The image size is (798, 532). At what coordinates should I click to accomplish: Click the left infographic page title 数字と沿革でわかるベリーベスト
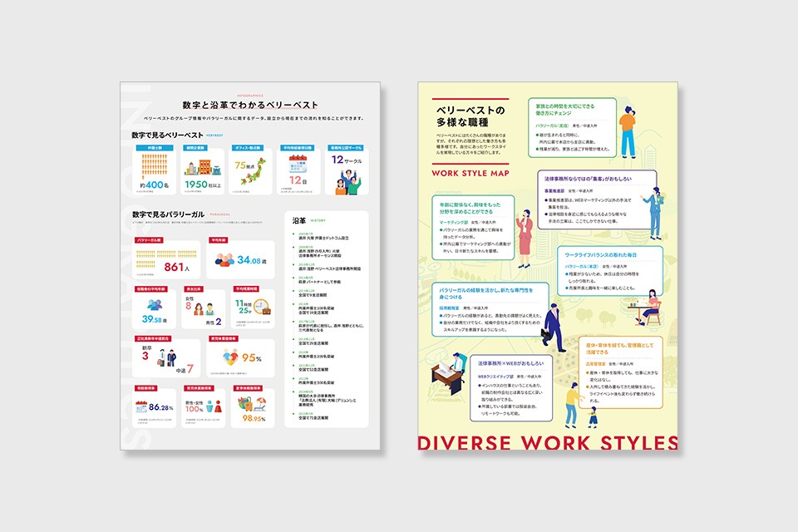coord(250,106)
